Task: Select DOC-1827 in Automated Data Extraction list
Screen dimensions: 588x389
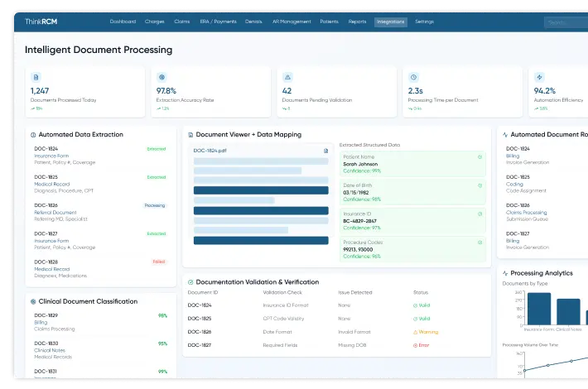Action: 100,240
